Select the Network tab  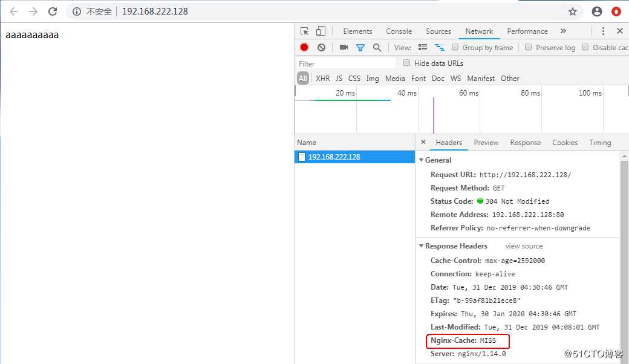tap(479, 31)
